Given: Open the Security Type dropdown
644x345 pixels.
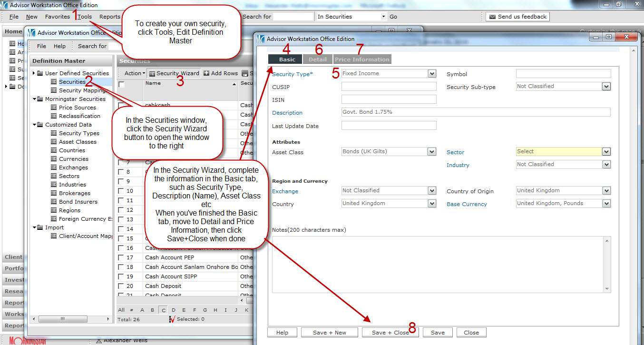Looking at the screenshot, I should tap(431, 74).
